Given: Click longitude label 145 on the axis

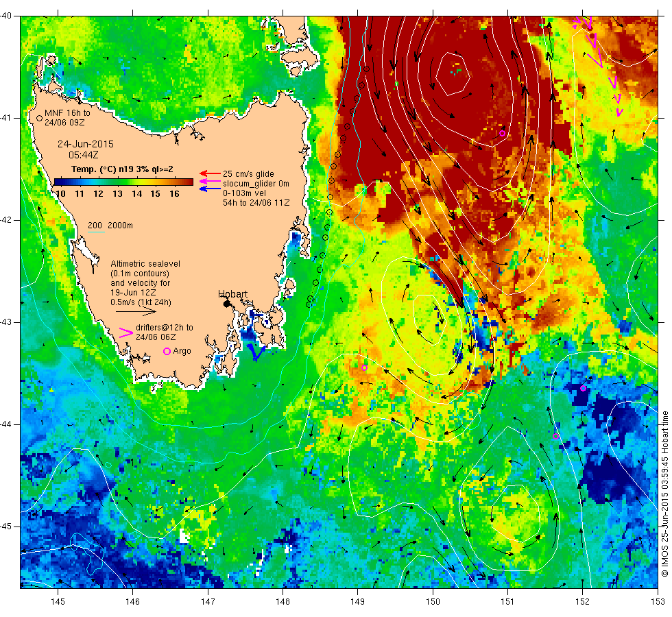Looking at the screenshot, I should (58, 602).
